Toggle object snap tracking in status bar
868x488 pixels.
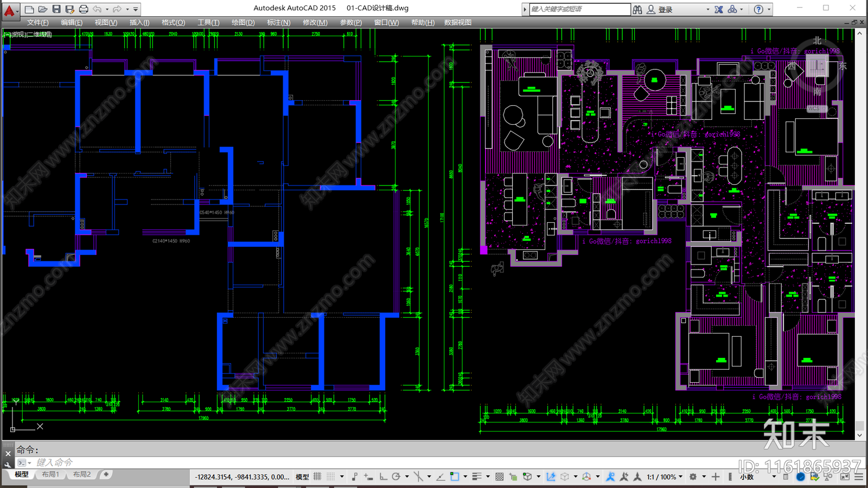click(x=440, y=477)
